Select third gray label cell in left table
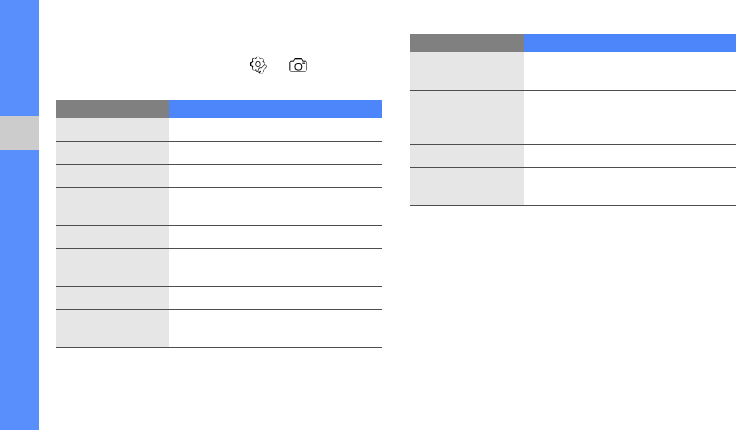Screen dimensions: 736x430 point(112,176)
